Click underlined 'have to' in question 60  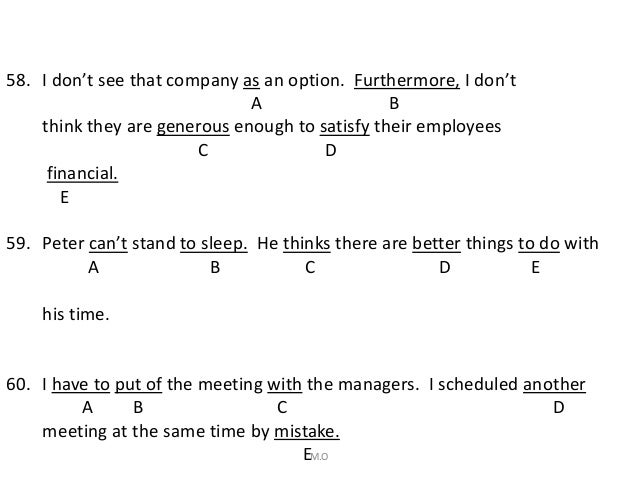click(81, 385)
